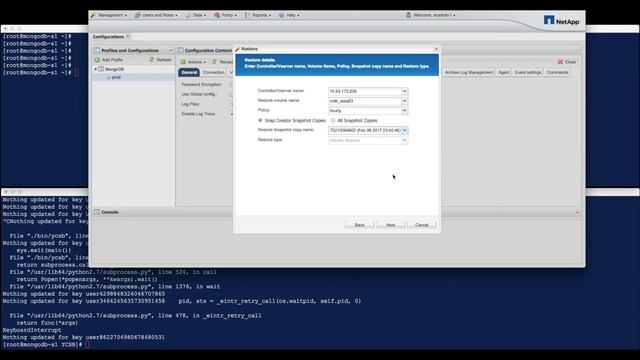
Task: Open the Controller/Vserver name dropdown
Action: [x=404, y=91]
